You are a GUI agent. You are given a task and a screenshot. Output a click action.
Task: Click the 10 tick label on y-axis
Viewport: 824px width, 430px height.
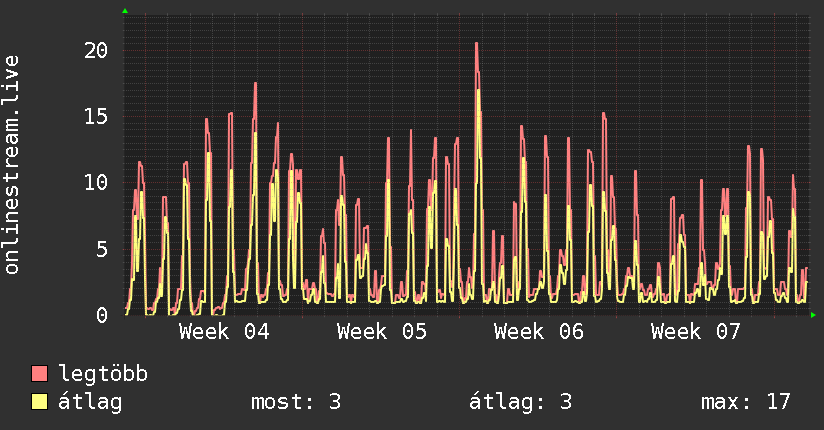(x=95, y=182)
